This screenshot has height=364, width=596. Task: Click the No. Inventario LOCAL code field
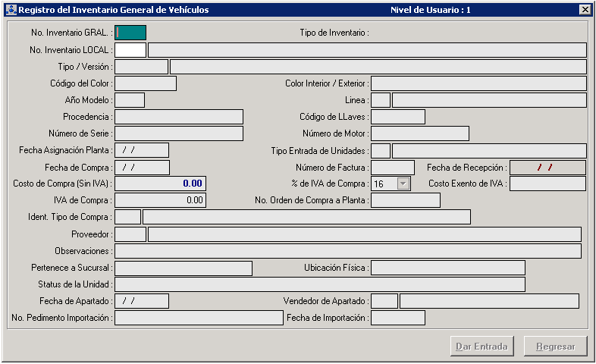pyautogui.click(x=130, y=50)
